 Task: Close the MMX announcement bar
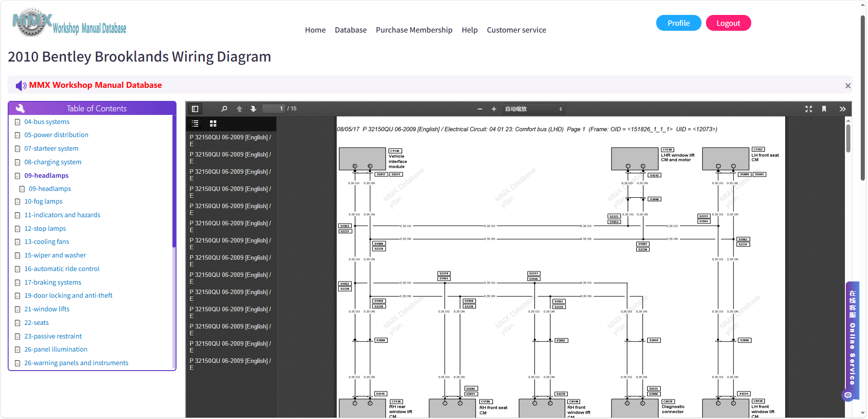pos(848,86)
